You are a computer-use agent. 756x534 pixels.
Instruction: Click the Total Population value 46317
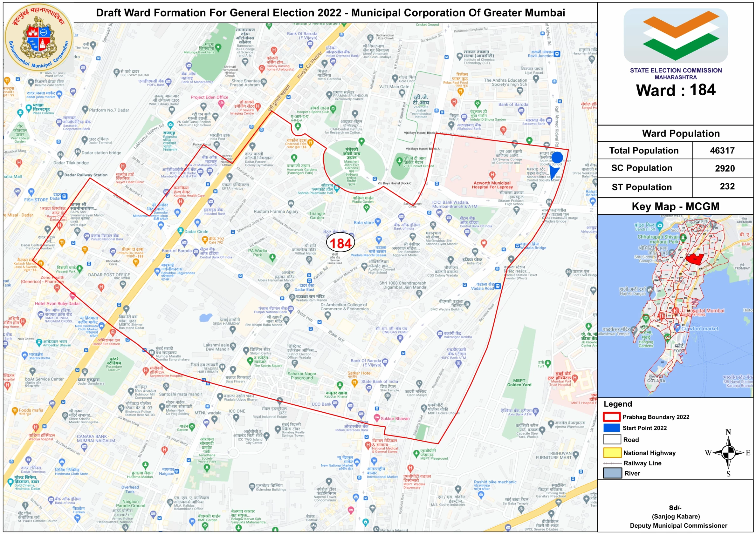[x=722, y=150]
